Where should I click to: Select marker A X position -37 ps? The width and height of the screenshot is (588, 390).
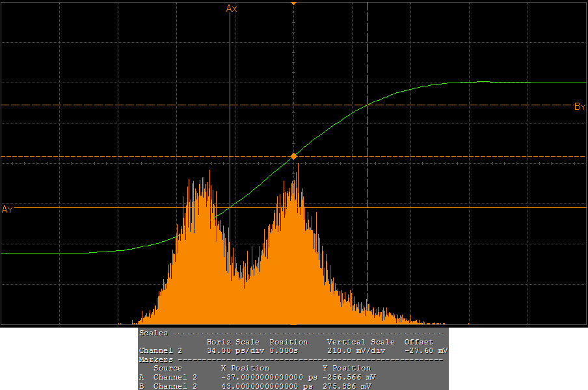268,377
